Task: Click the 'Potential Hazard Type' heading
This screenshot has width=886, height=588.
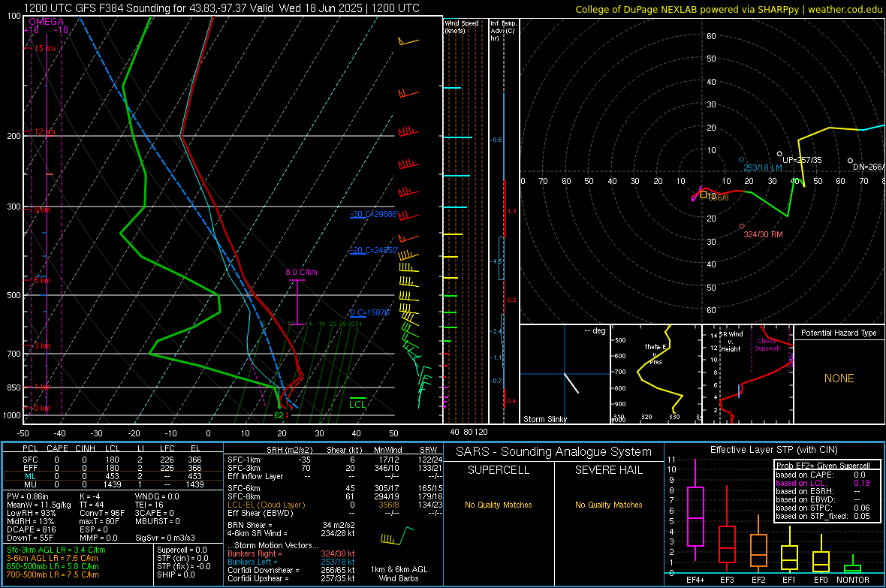Action: click(839, 333)
